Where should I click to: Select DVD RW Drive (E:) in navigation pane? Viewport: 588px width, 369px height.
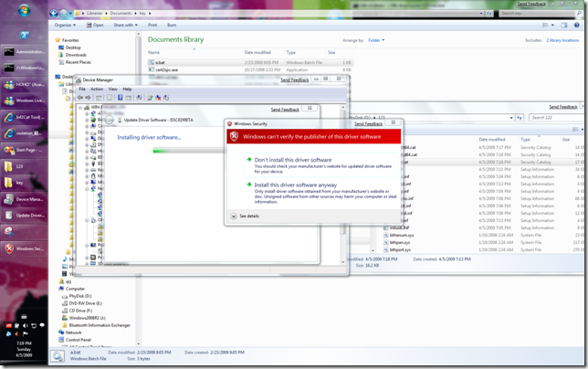point(82,303)
